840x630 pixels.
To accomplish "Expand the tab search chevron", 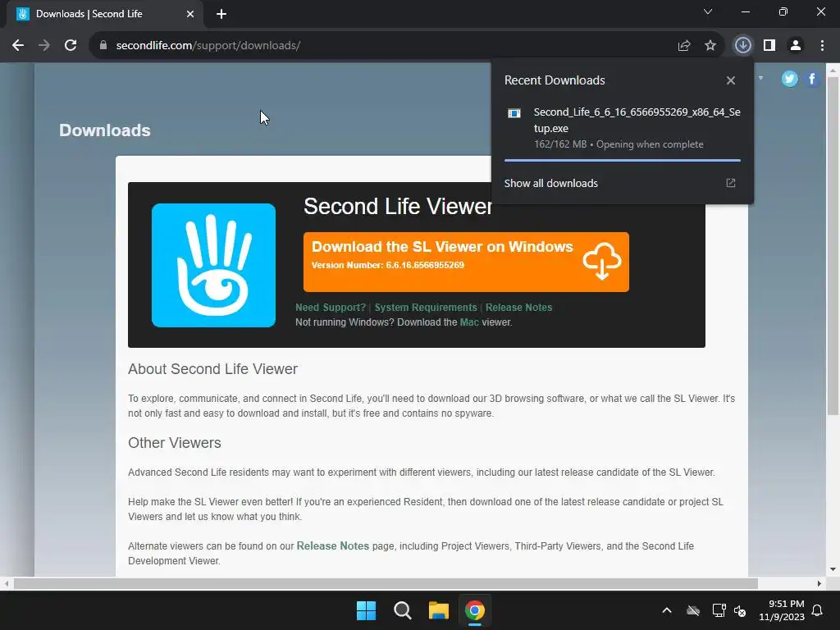I will [708, 11].
